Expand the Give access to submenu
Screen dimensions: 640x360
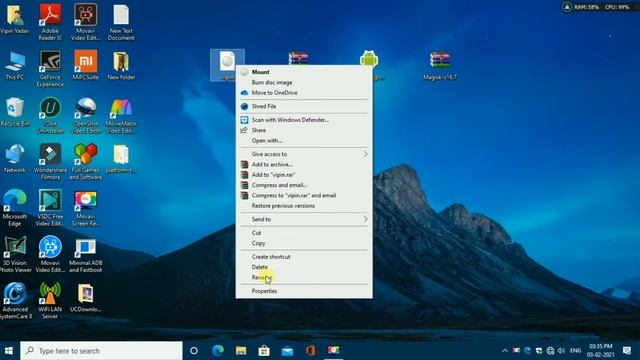pos(304,154)
